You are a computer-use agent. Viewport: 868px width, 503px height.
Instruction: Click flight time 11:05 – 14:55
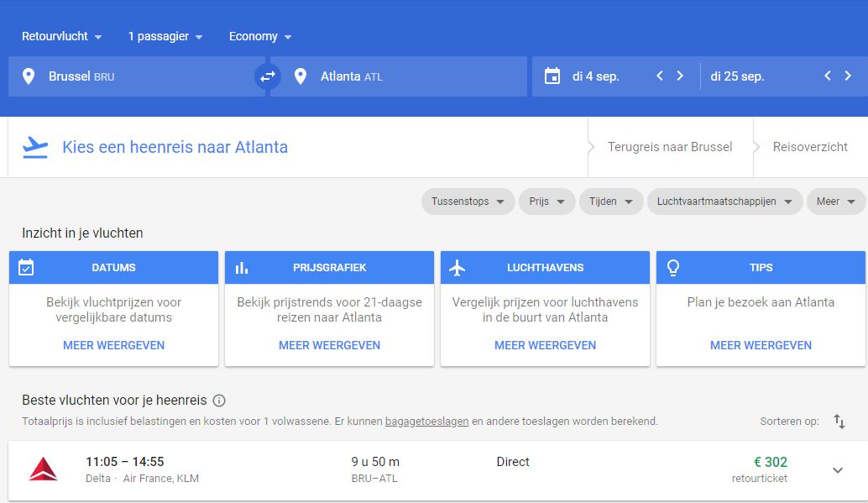click(x=125, y=462)
